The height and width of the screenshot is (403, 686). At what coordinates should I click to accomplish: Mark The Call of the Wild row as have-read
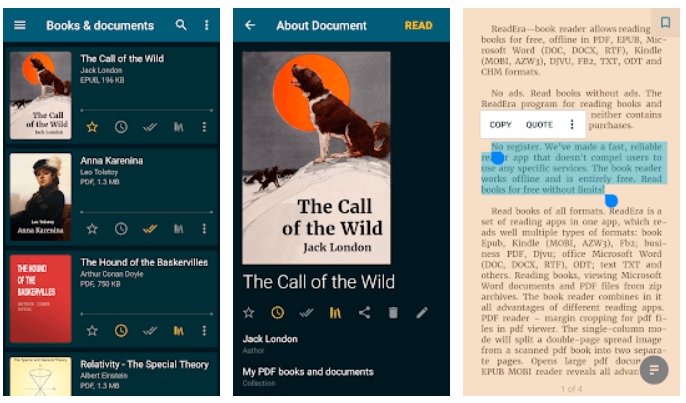pyautogui.click(x=150, y=127)
